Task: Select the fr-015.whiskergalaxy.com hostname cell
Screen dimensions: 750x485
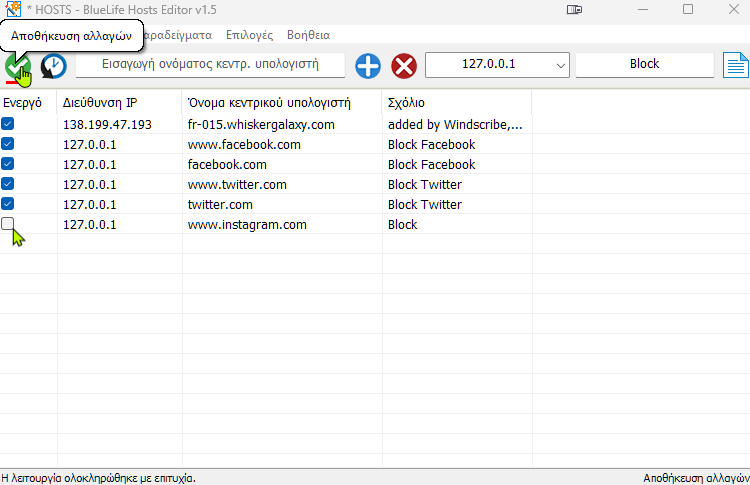Action: (261, 125)
